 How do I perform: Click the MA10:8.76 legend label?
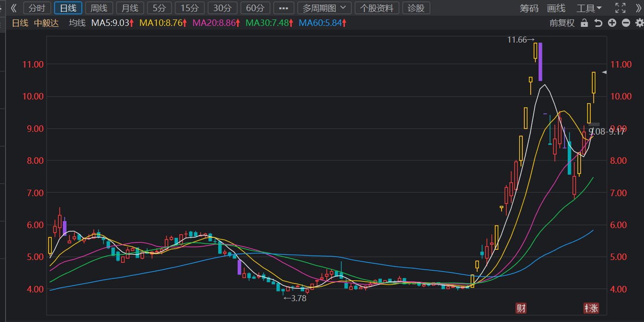coord(163,23)
